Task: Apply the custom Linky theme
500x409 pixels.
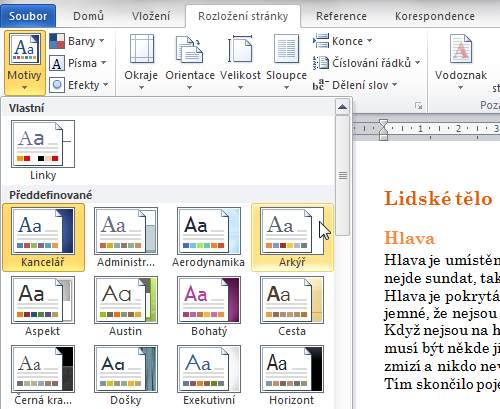Action: point(43,150)
